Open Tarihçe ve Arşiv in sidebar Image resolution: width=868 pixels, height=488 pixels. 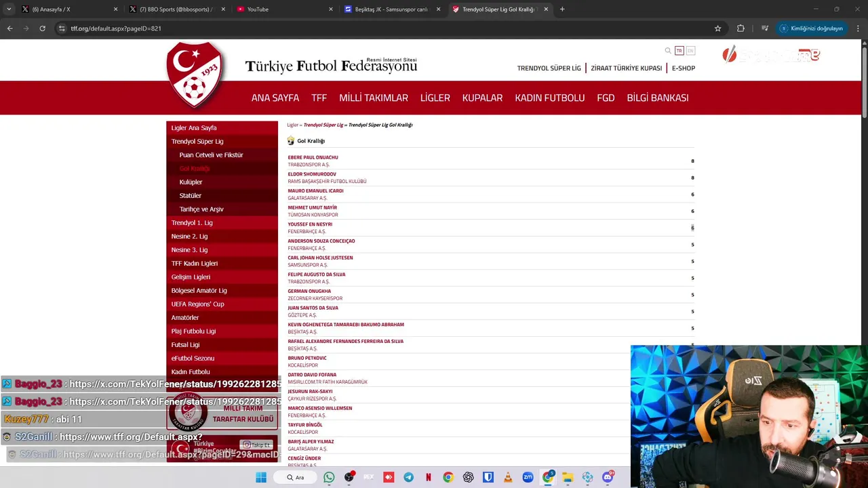point(201,209)
